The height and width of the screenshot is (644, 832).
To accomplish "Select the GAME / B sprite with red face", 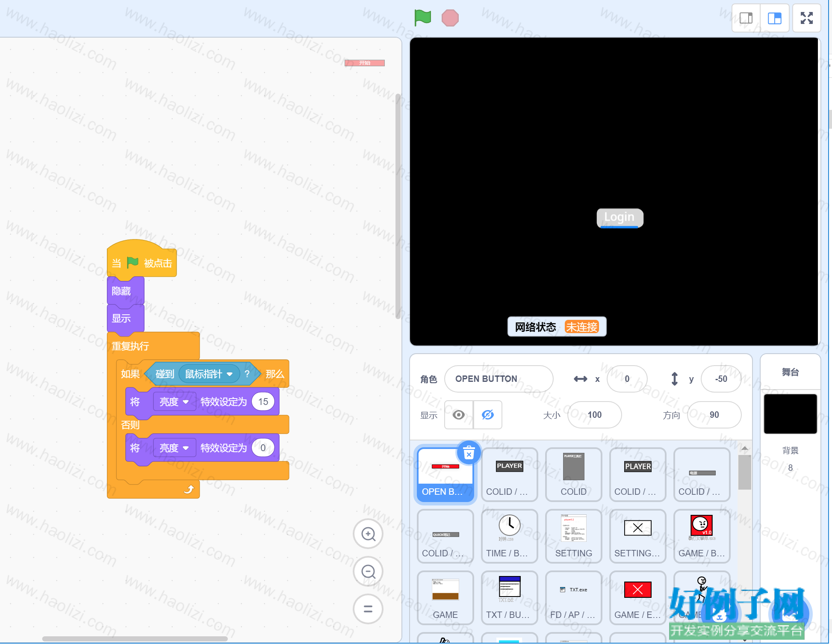I will [702, 536].
